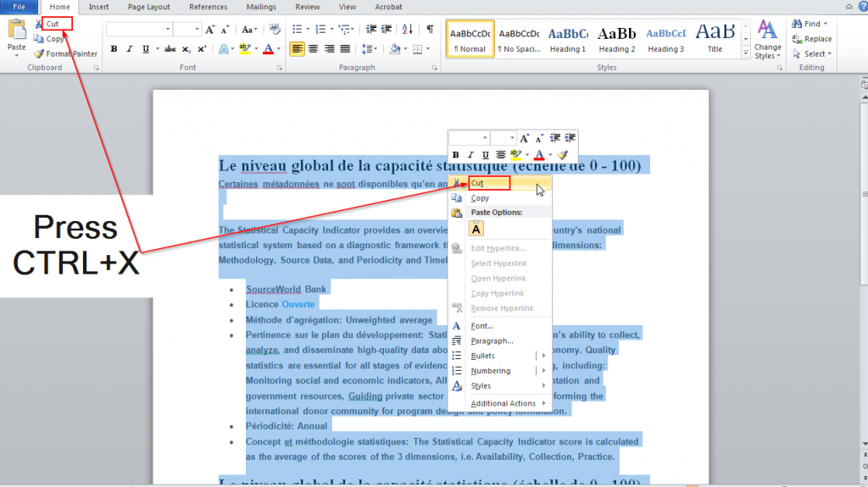The width and height of the screenshot is (868, 487).
Task: Click Keep Text Only paste option
Action: pos(476,229)
